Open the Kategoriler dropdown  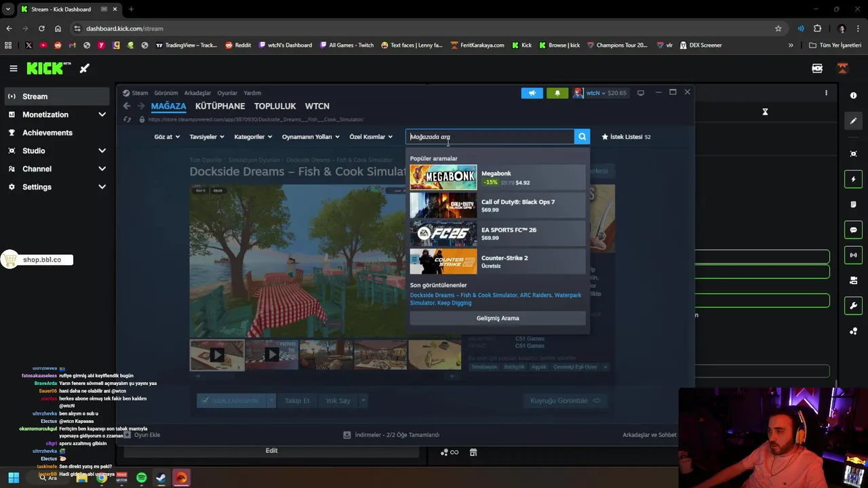(253, 137)
